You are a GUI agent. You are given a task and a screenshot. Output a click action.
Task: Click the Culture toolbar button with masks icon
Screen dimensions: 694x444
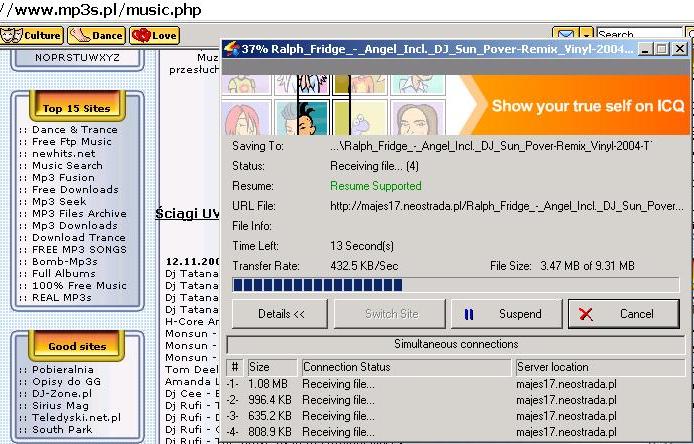tap(32, 35)
